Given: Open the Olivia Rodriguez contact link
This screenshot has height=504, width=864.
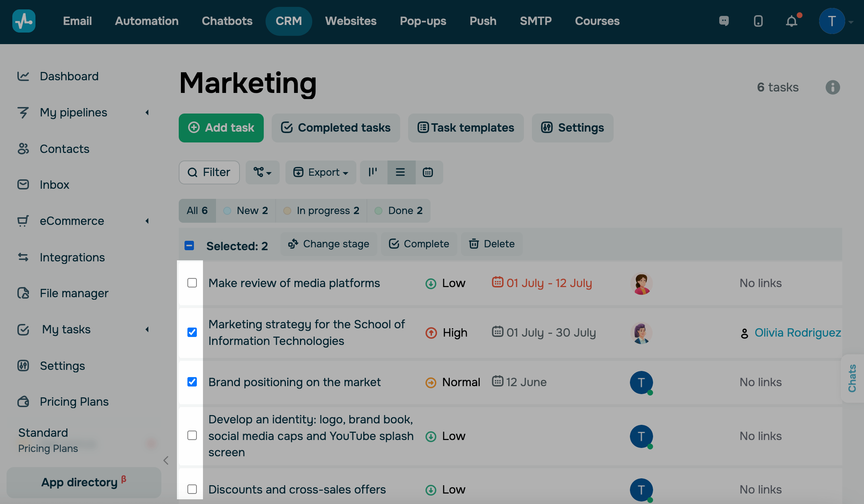Looking at the screenshot, I should click(797, 332).
